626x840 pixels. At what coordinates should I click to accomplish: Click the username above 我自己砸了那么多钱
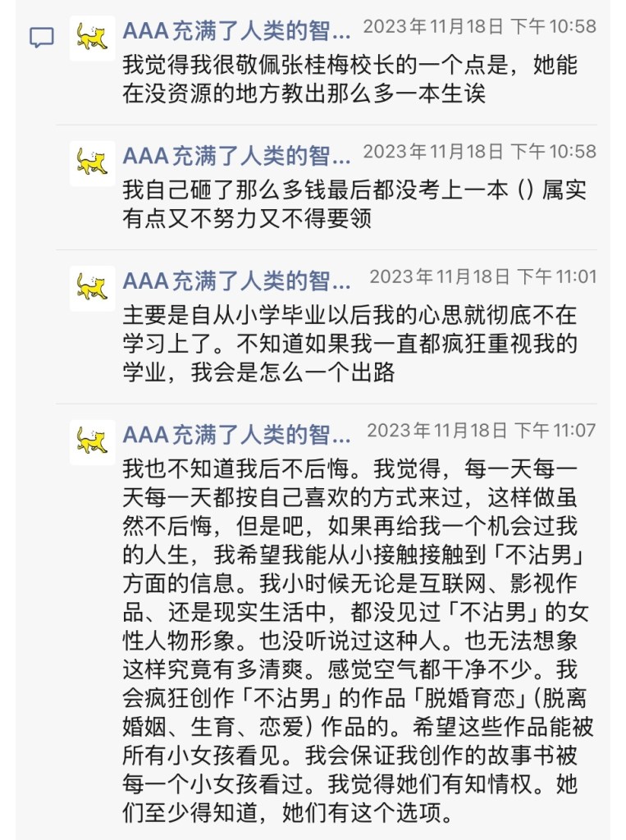(x=236, y=156)
